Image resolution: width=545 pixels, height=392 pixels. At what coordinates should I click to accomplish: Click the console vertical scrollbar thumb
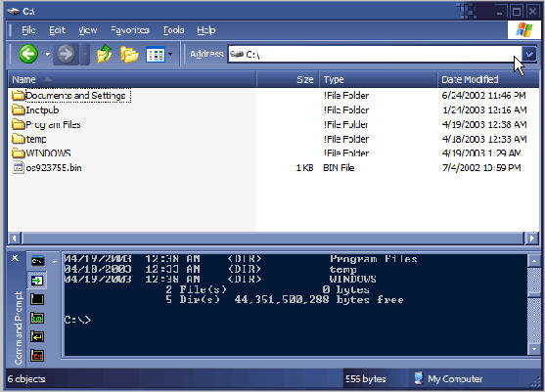point(534,282)
